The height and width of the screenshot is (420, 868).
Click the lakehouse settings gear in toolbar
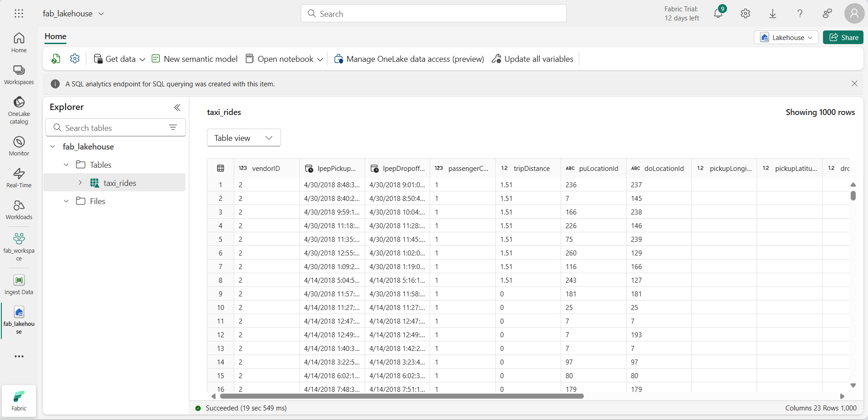pos(75,59)
